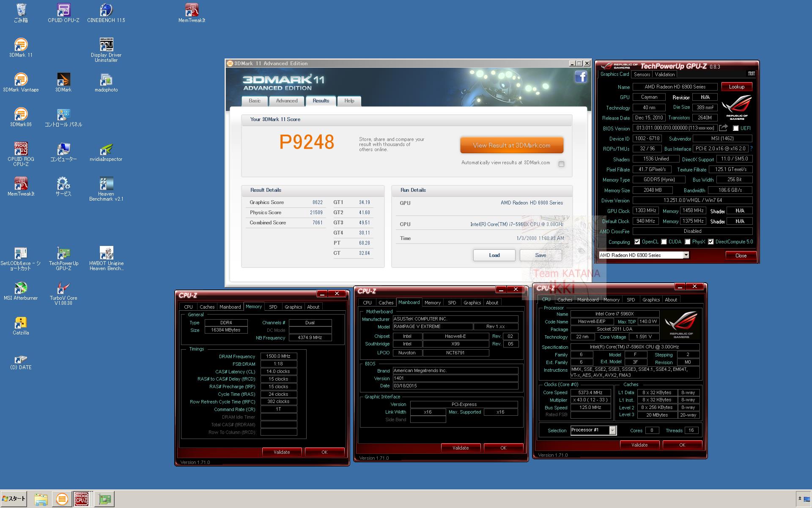Switch to Advanced tab in 3DMark 11
Screen dimensions: 812x508
(x=287, y=101)
